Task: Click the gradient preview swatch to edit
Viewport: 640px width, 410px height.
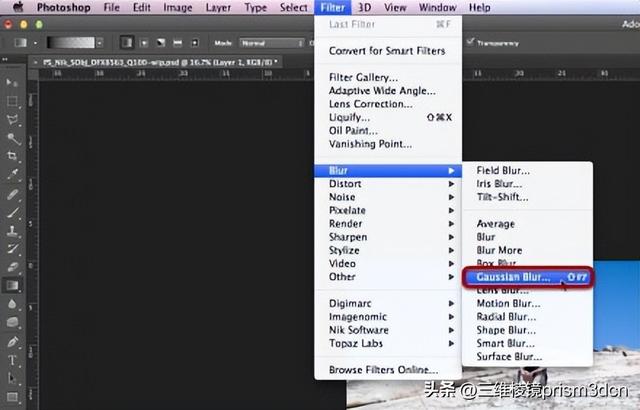Action: [71, 42]
